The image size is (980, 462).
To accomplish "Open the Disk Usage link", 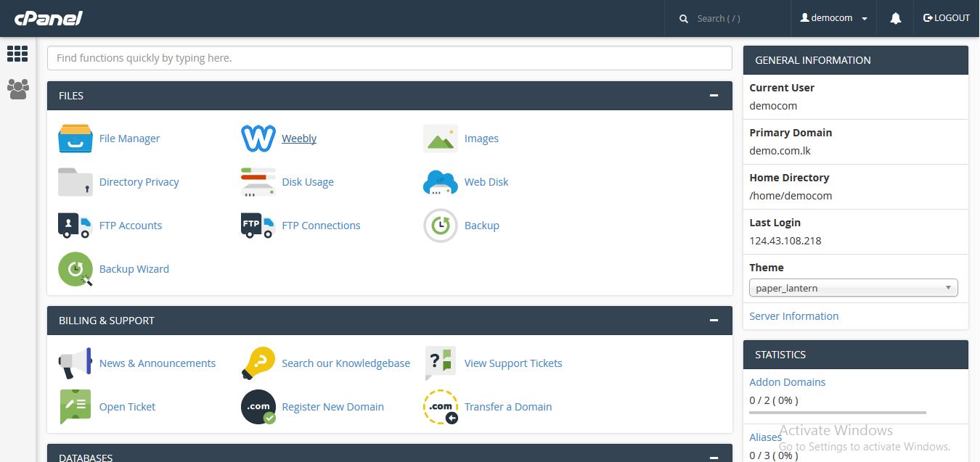I will coord(308,182).
